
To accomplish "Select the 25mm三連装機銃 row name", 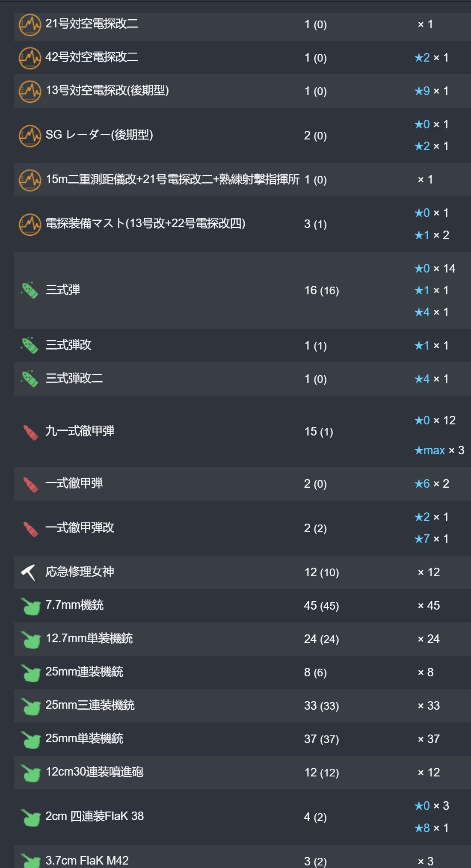I will (x=90, y=705).
